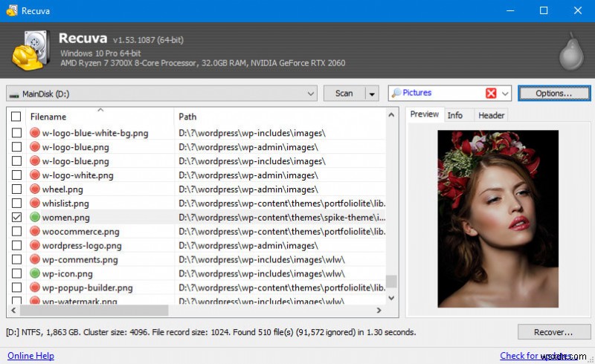Click the red status dot for wp-comments.png
This screenshot has height=364, width=595.
[35, 259]
